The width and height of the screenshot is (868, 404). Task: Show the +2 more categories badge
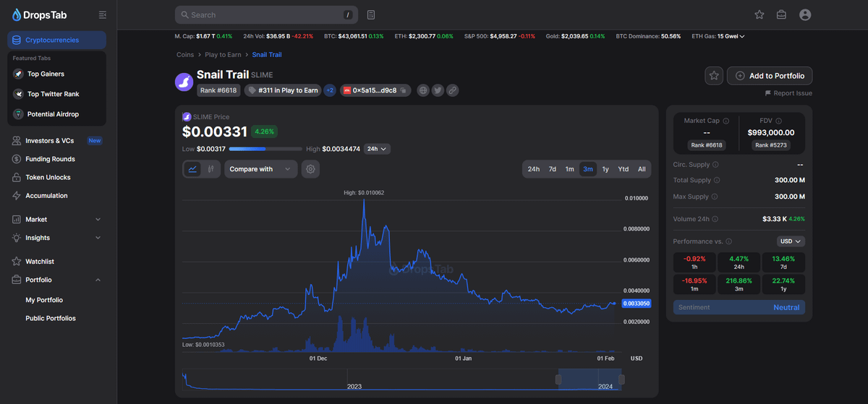pyautogui.click(x=329, y=90)
